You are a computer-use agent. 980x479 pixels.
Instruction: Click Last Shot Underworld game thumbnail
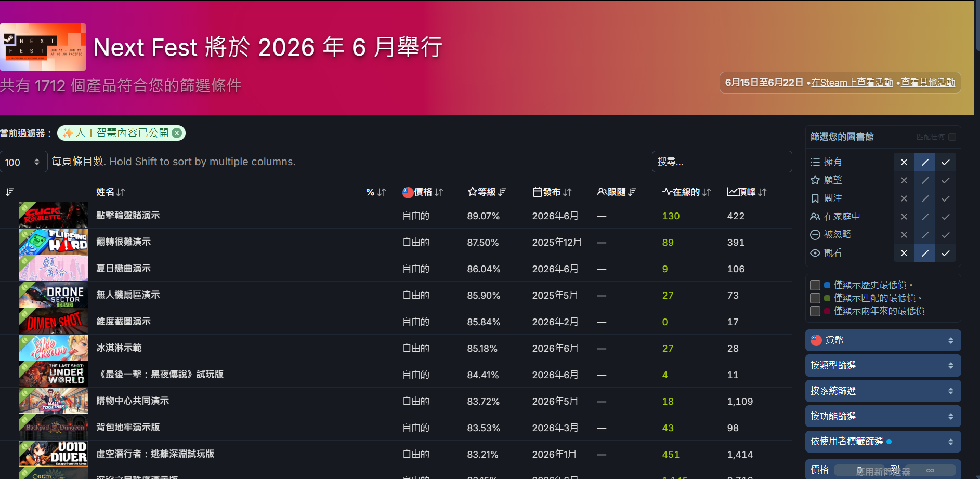click(54, 374)
